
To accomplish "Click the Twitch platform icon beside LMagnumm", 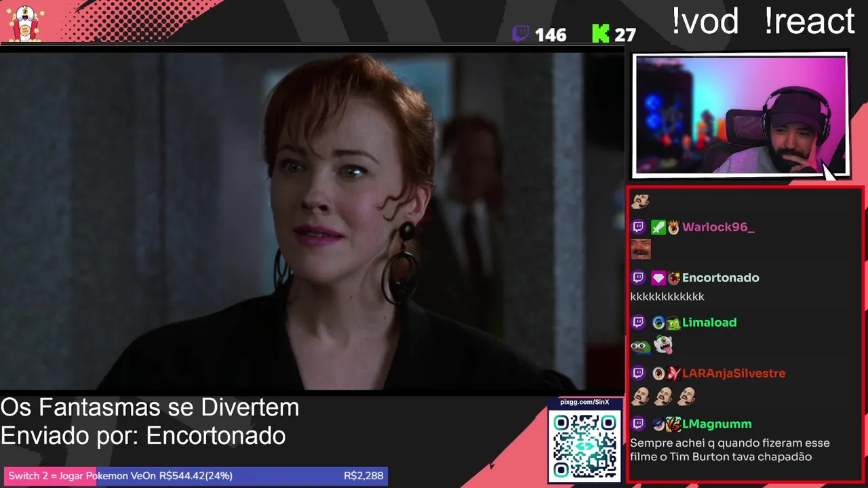I will pyautogui.click(x=638, y=424).
